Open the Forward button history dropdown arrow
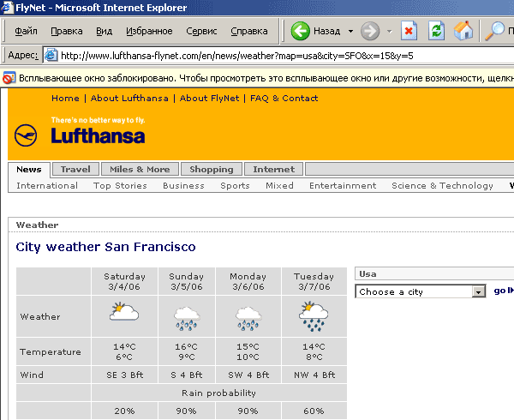Image resolution: width=514 pixels, height=420 pixels. tap(390, 32)
